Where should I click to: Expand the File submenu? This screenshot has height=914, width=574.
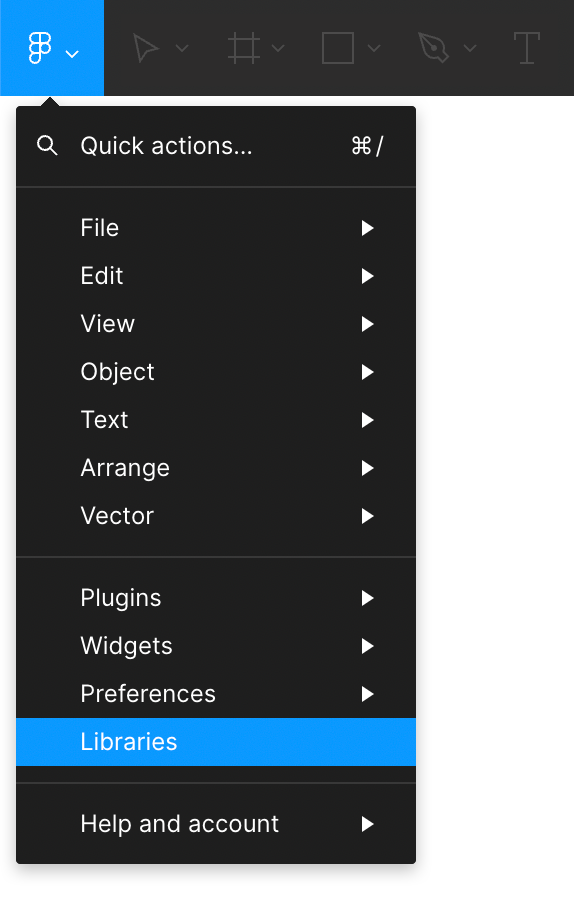pos(216,228)
